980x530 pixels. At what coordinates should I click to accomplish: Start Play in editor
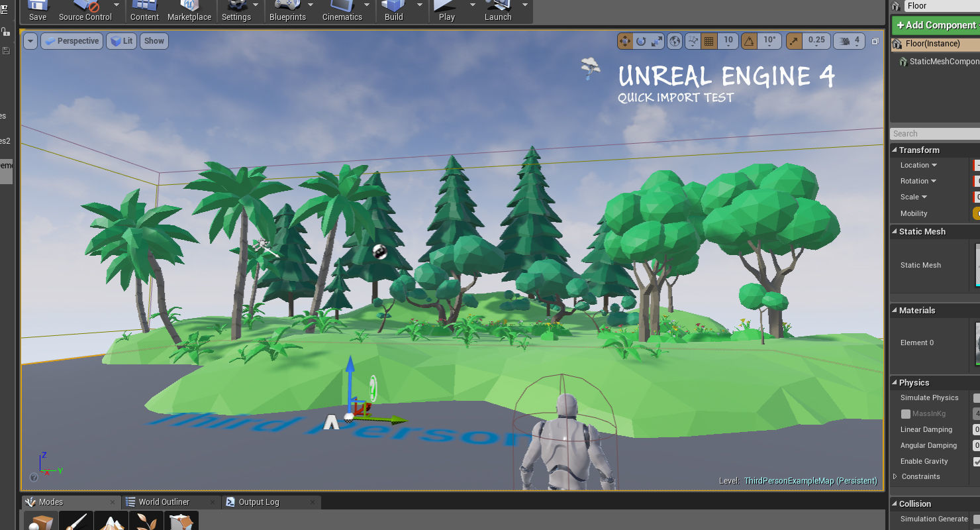447,11
